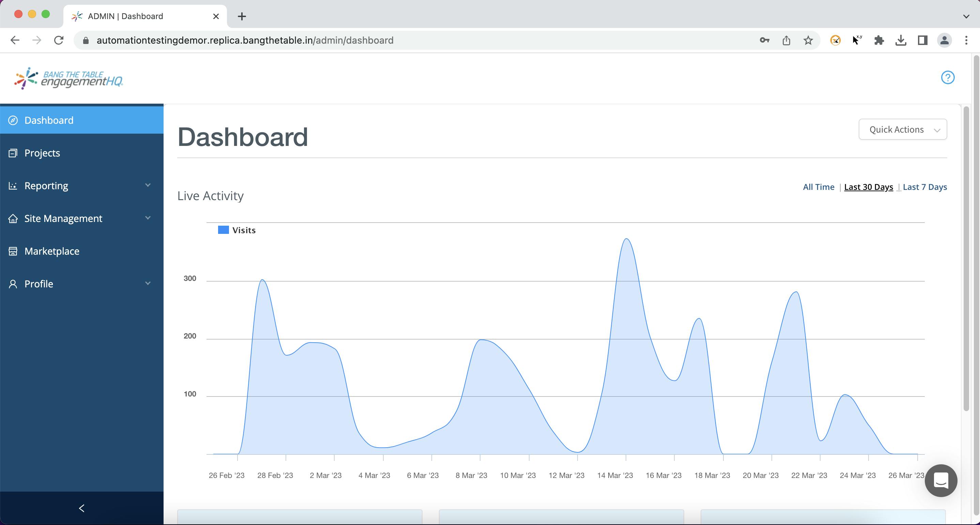Collapse the sidebar with the arrow
This screenshot has width=980, height=525.
click(81, 508)
